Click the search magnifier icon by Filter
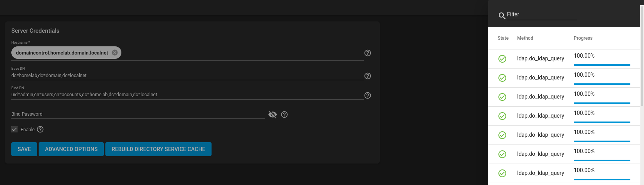The height and width of the screenshot is (185, 644). (502, 16)
